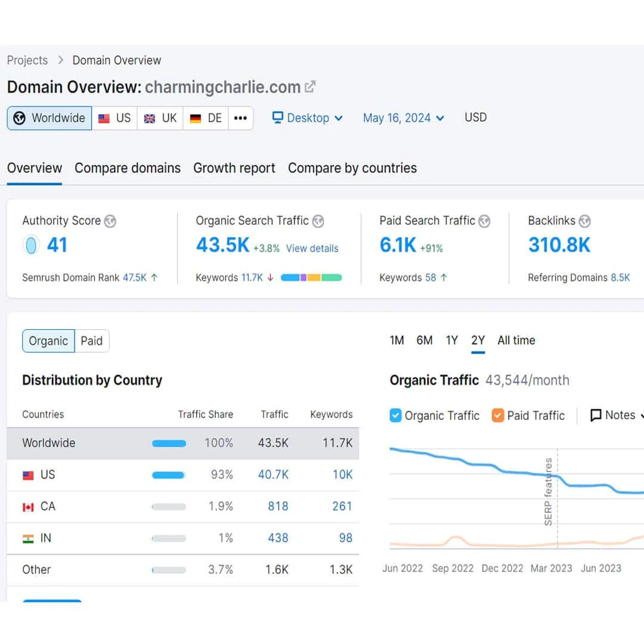Click the Worldwide globe icon
644x644 pixels.
[19, 118]
